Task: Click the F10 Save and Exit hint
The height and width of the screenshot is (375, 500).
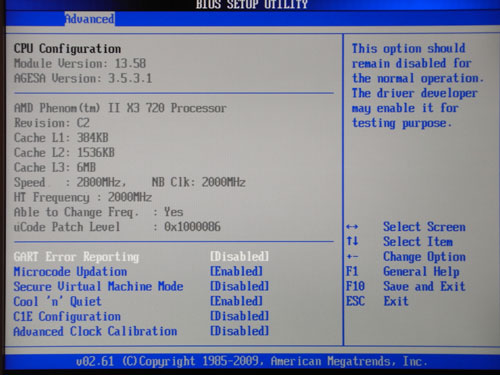Action: coord(406,286)
